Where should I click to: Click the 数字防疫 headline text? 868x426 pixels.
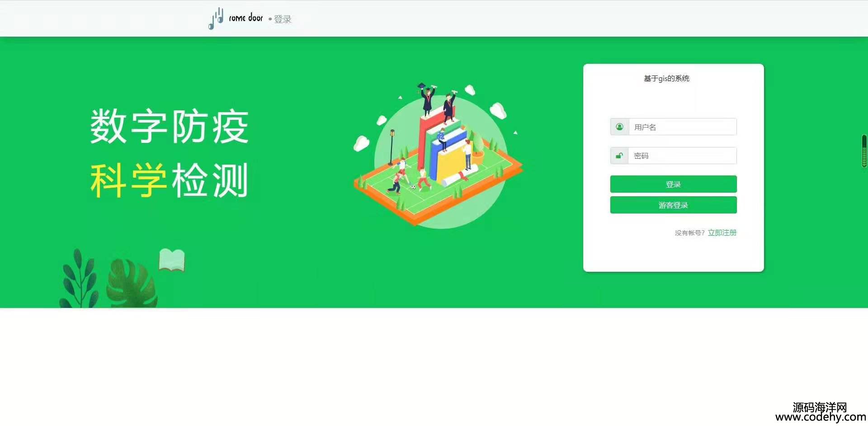click(x=169, y=127)
